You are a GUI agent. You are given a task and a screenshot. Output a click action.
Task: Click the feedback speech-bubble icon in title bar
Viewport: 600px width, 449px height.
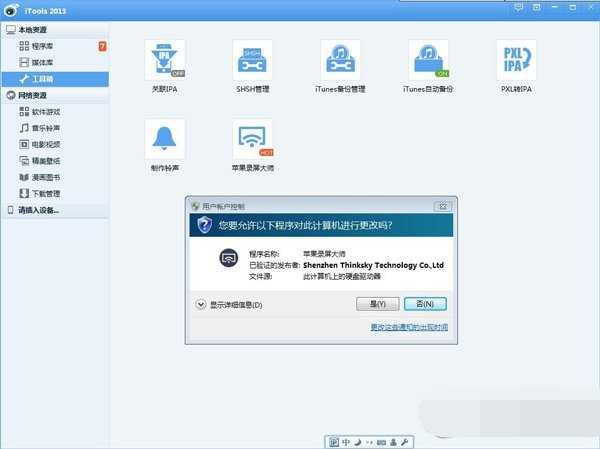(518, 7)
